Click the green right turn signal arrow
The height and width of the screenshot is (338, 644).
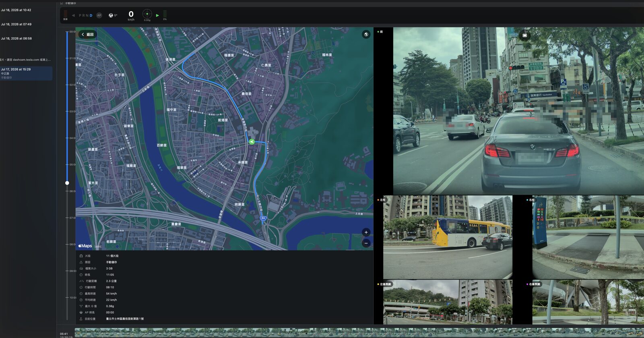[x=157, y=15]
